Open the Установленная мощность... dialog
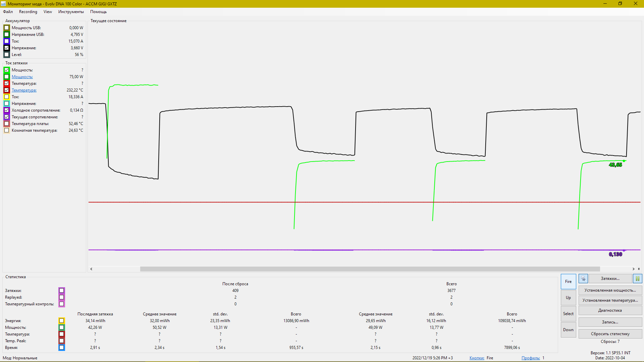This screenshot has width=644, height=362. tap(610, 290)
